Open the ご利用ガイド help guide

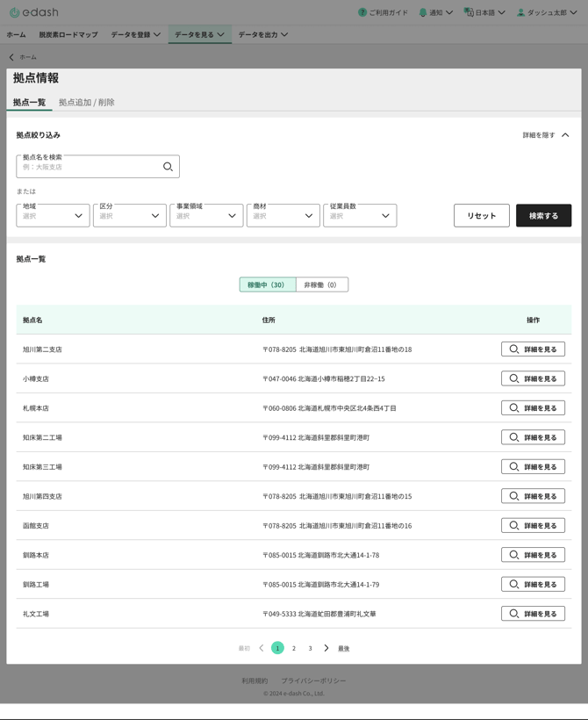pos(383,12)
